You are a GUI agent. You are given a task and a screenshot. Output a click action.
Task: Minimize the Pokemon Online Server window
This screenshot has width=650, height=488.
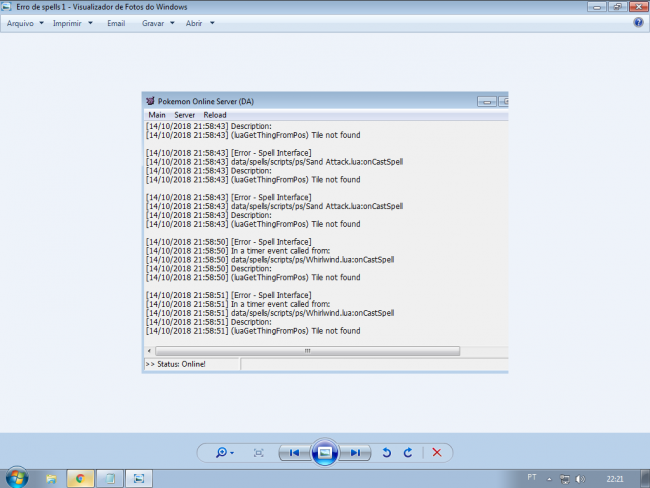pos(487,102)
